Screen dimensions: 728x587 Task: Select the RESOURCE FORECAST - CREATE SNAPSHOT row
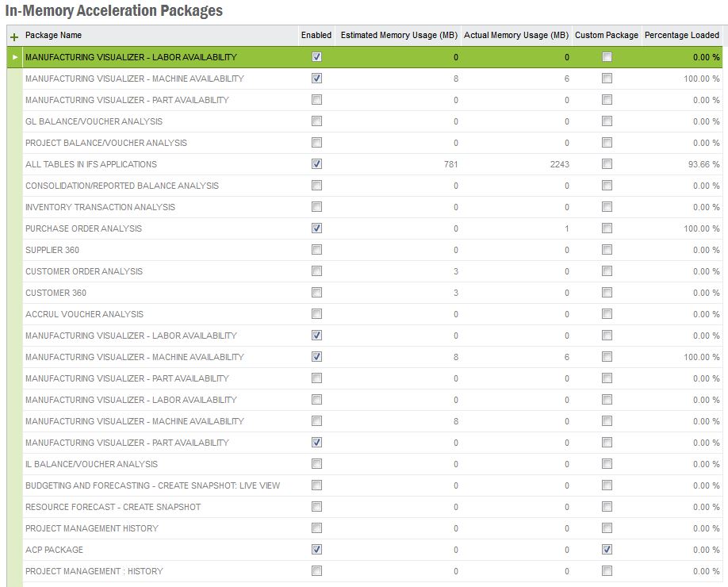pos(113,507)
